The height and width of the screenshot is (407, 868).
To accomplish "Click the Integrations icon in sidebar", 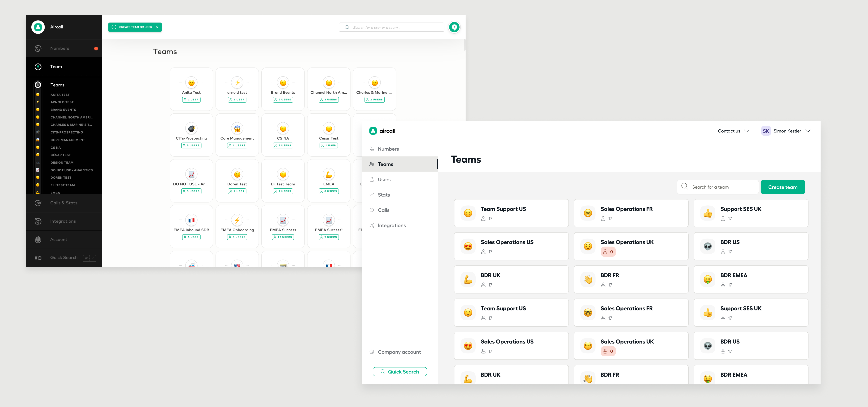I will pos(38,221).
